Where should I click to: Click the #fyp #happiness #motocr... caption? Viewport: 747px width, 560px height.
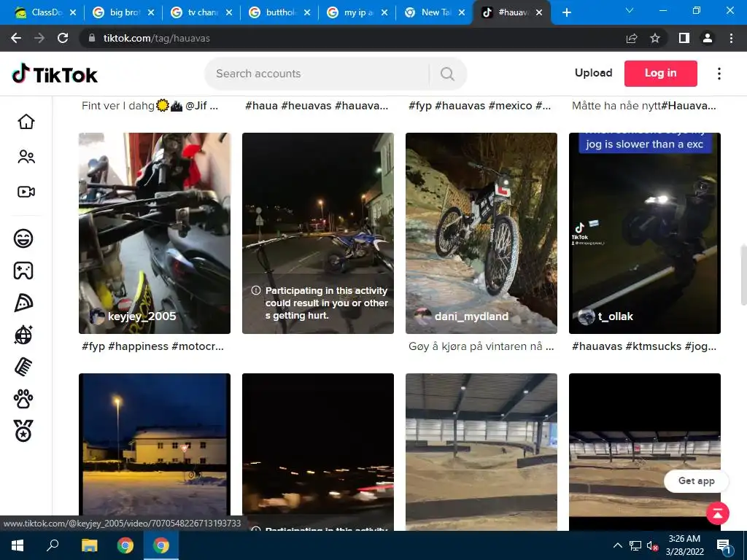[152, 346]
